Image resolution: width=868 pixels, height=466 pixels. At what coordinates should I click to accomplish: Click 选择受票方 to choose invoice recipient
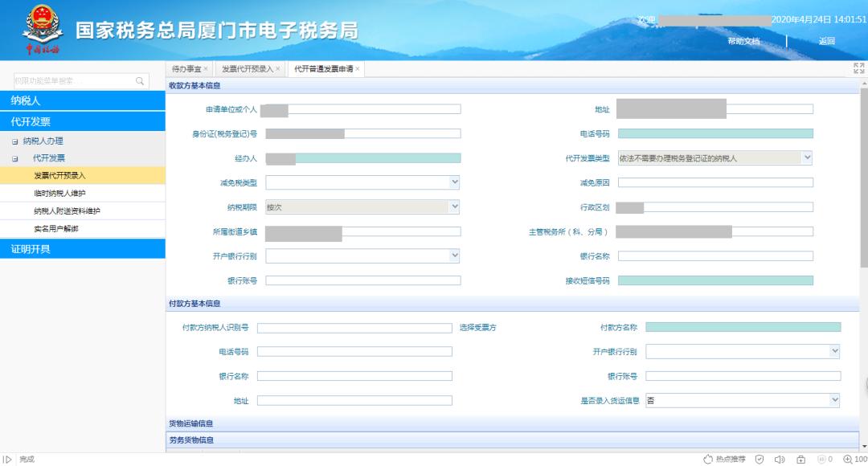[x=478, y=327]
